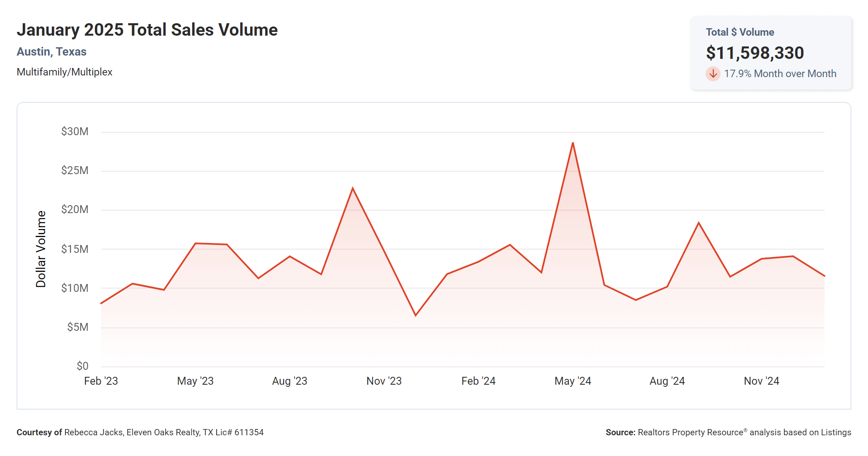Click the Nov '24 x-axis label
This screenshot has height=456, width=868.
coord(761,381)
